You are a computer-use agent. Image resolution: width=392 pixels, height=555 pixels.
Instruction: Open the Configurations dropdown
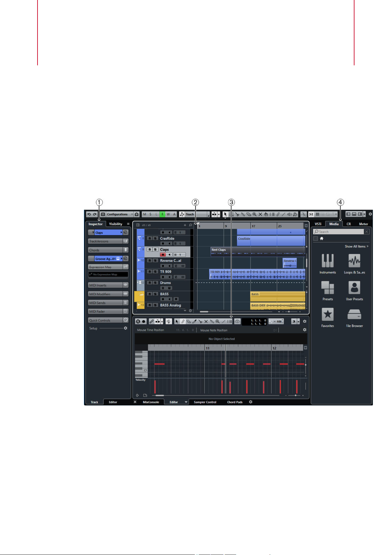119,214
